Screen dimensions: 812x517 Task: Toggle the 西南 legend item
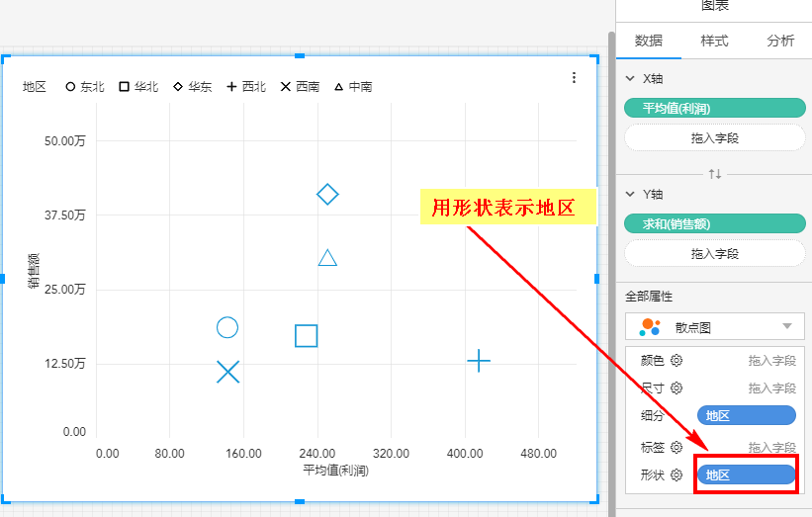(300, 87)
